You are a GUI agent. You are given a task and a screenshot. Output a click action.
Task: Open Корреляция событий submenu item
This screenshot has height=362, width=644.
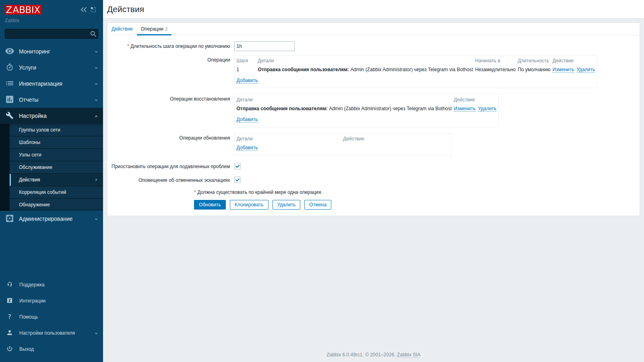[x=56, y=192]
